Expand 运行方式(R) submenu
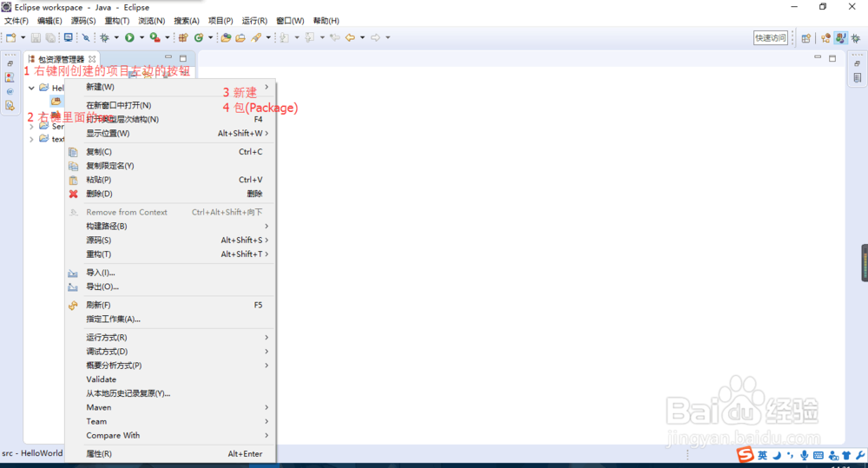868x468 pixels. pos(170,337)
